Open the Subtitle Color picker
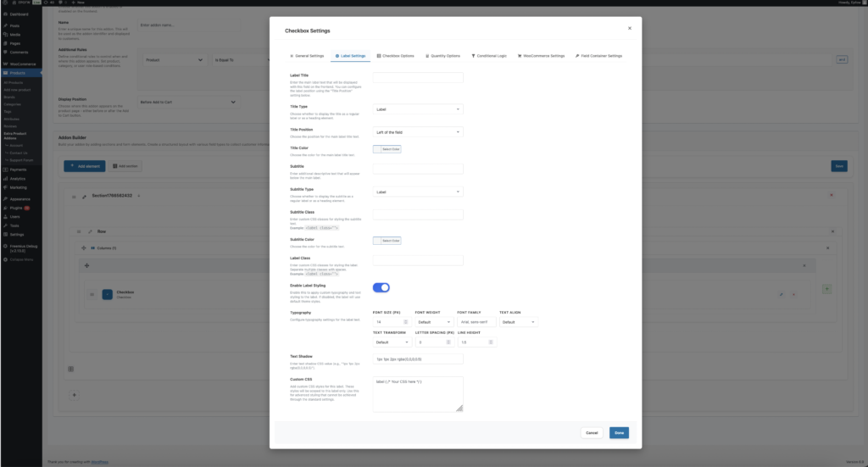 coord(387,241)
